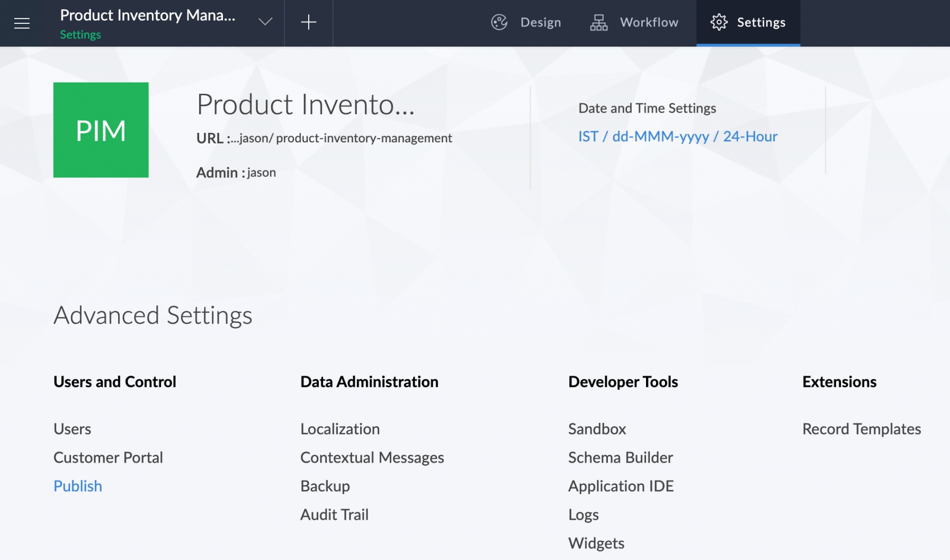Open Application IDE
Image resolution: width=950 pixels, height=560 pixels.
coord(621,486)
